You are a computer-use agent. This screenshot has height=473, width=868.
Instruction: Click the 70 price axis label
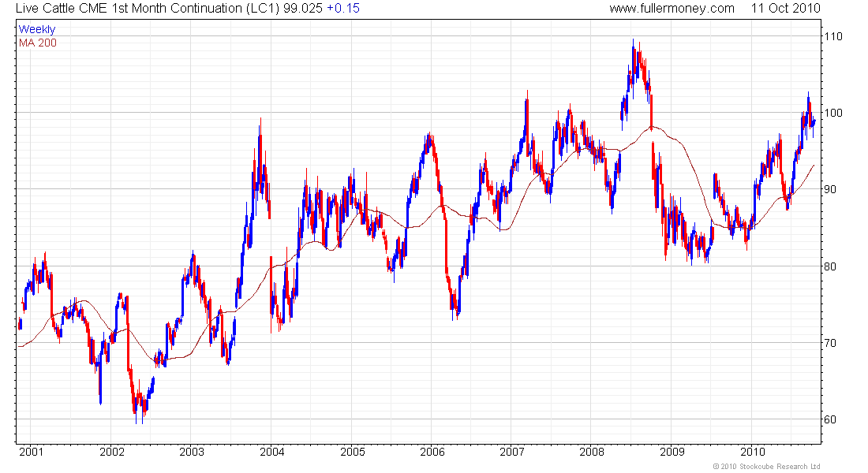(830, 343)
